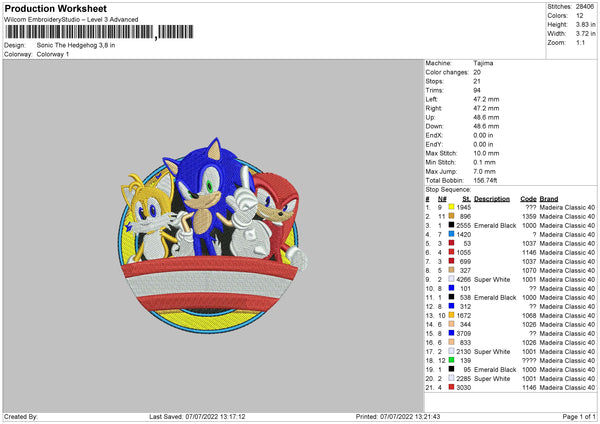Click the 'Stop Sequence:' heading
Viewport: 600px width, 424px height.
pos(448,190)
